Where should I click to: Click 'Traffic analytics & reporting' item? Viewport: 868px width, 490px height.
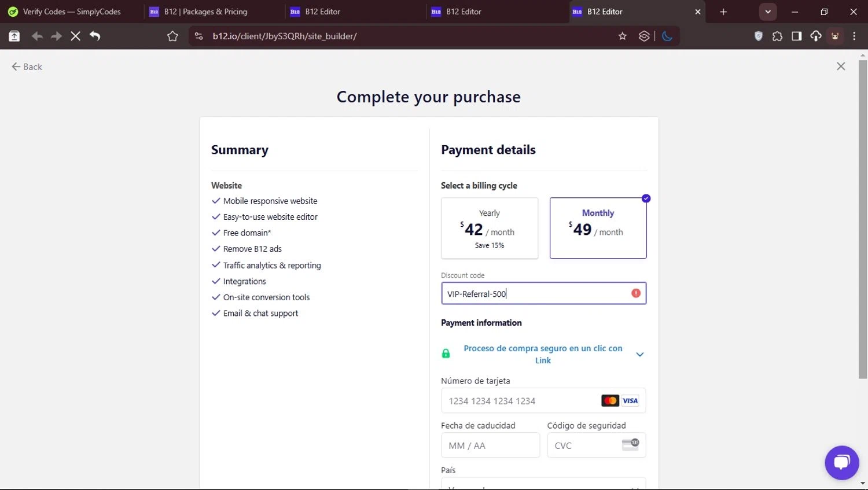[x=272, y=265]
